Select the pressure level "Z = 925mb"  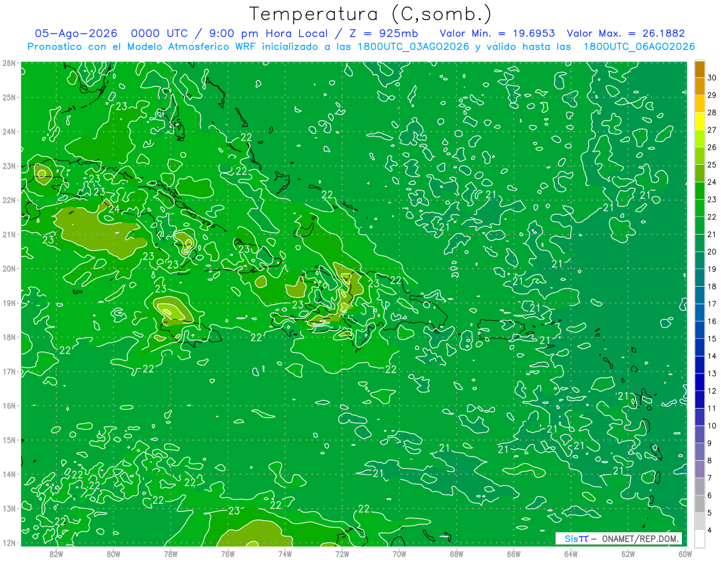382,33
